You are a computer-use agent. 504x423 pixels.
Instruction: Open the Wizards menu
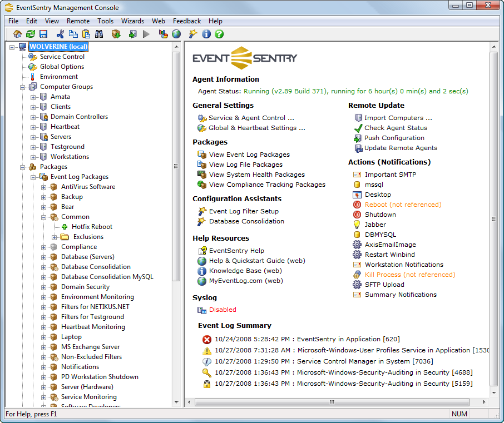132,21
